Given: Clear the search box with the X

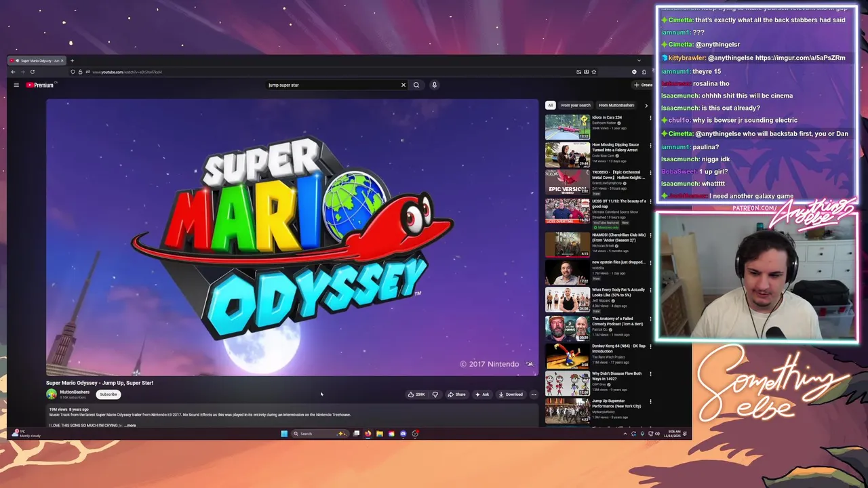Looking at the screenshot, I should point(403,85).
